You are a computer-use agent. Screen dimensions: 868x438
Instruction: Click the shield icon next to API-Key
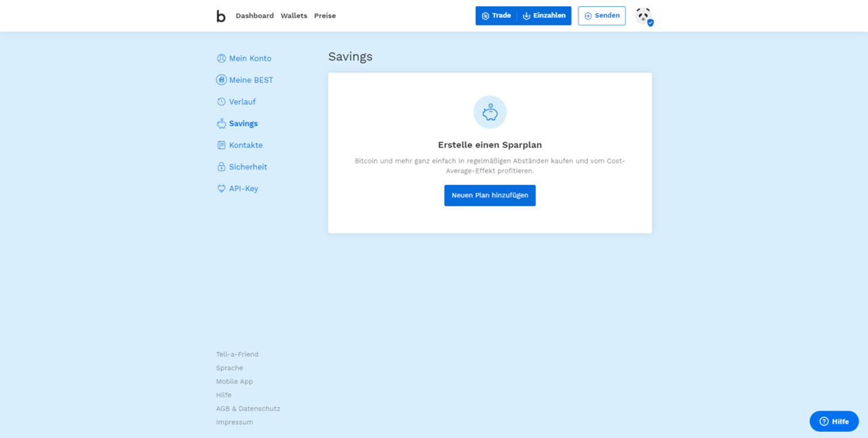pos(220,188)
